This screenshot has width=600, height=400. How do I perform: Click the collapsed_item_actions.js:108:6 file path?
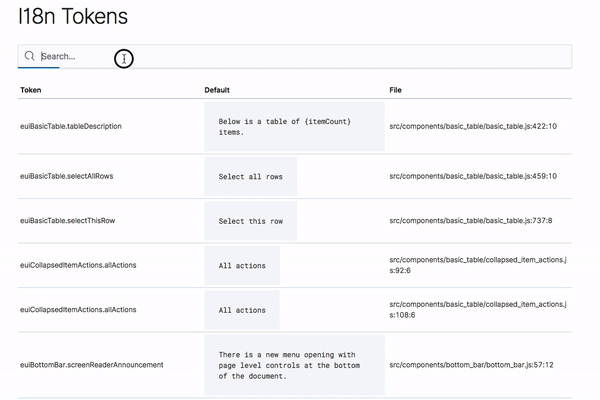tap(479, 309)
